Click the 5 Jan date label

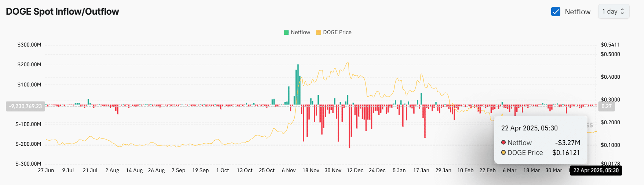tap(399, 170)
